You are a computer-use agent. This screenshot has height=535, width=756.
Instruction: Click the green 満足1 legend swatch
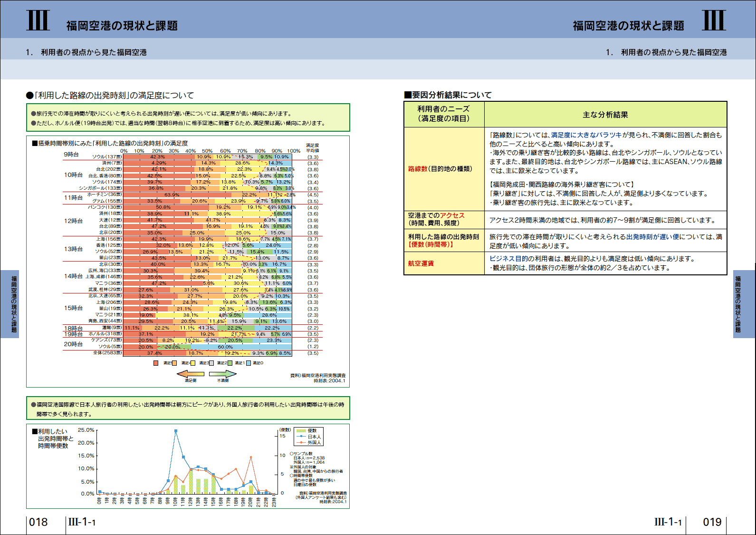tap(230, 363)
